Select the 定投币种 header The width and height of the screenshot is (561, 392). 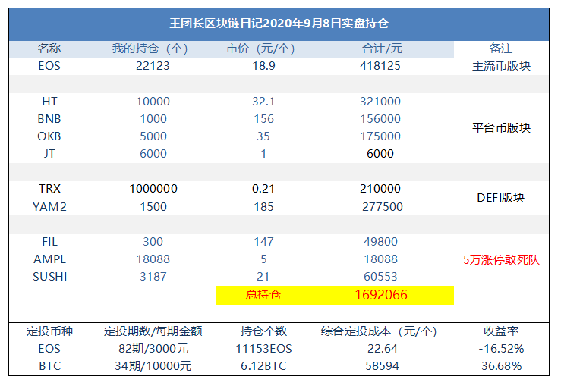point(49,331)
